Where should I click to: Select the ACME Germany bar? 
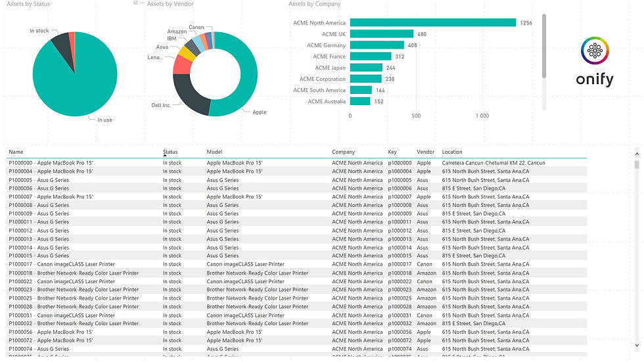click(377, 45)
